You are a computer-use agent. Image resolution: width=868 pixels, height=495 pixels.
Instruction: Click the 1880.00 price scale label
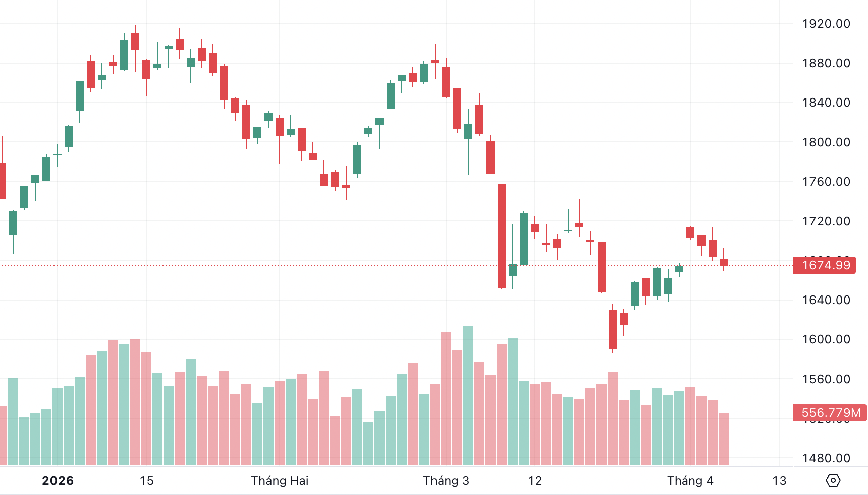pos(826,63)
